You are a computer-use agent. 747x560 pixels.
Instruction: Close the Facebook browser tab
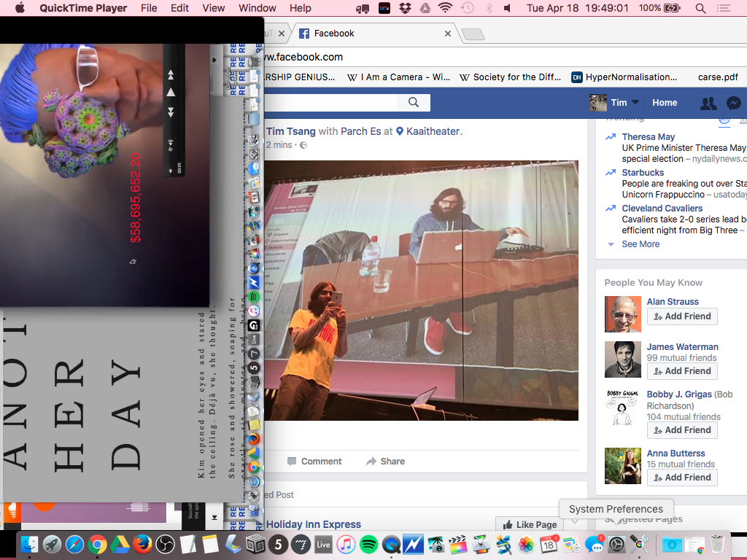pos(447,34)
